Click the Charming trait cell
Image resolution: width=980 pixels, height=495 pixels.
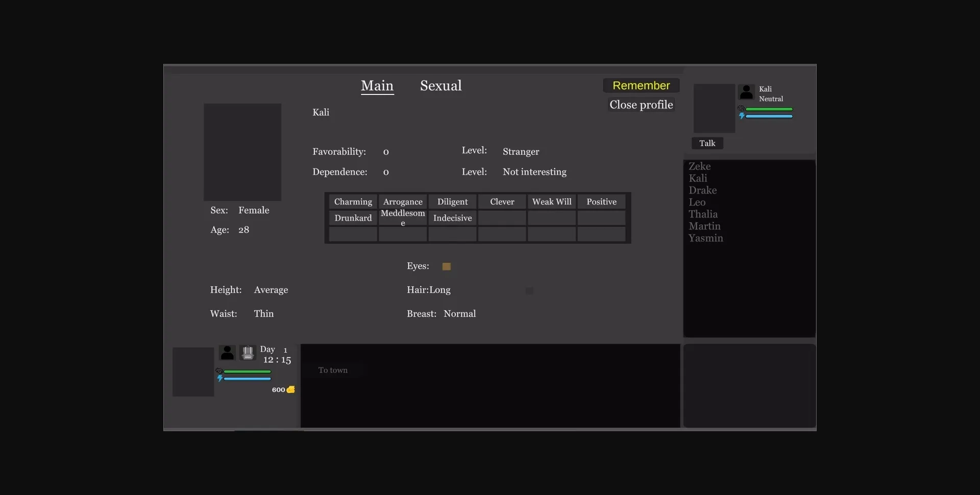[x=353, y=202]
